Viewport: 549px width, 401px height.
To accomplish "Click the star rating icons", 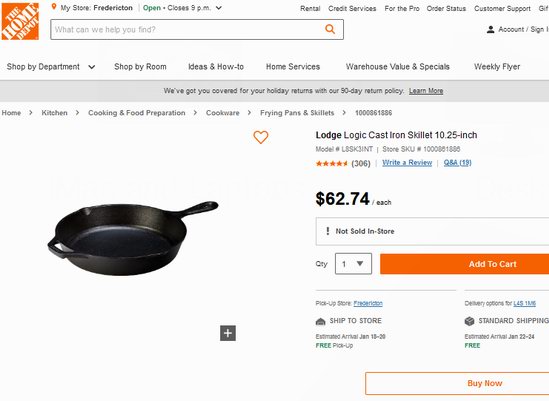I will 332,163.
